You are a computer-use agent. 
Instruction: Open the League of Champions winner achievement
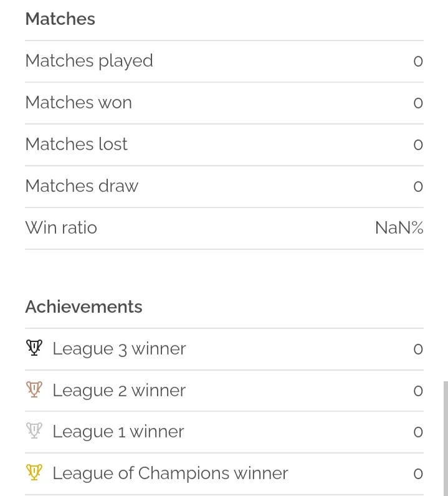coord(224,474)
